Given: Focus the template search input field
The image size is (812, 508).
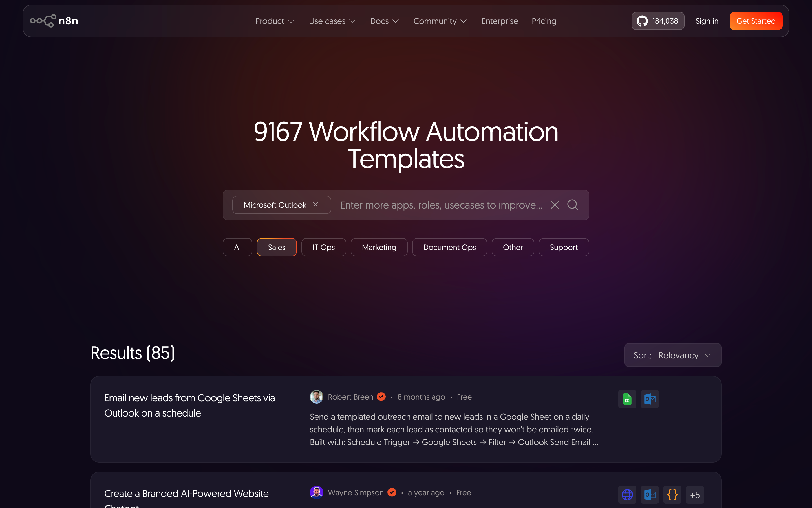Looking at the screenshot, I should pyautogui.click(x=441, y=205).
